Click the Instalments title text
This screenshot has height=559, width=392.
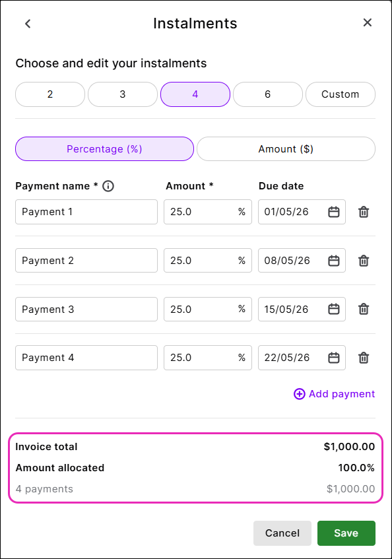195,24
